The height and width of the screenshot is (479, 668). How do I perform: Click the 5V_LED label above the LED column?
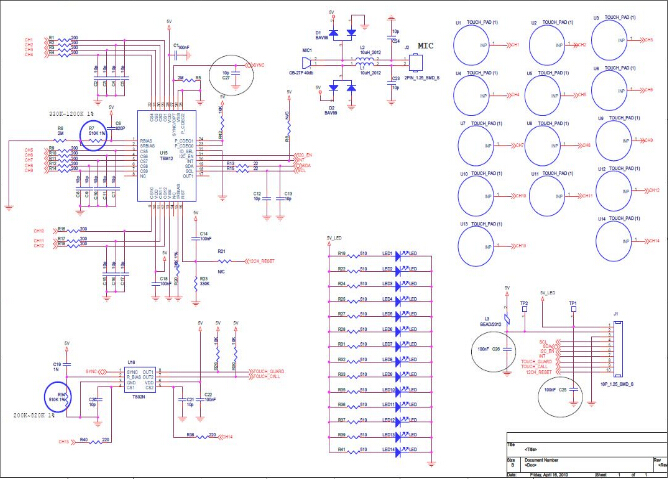[x=334, y=238]
